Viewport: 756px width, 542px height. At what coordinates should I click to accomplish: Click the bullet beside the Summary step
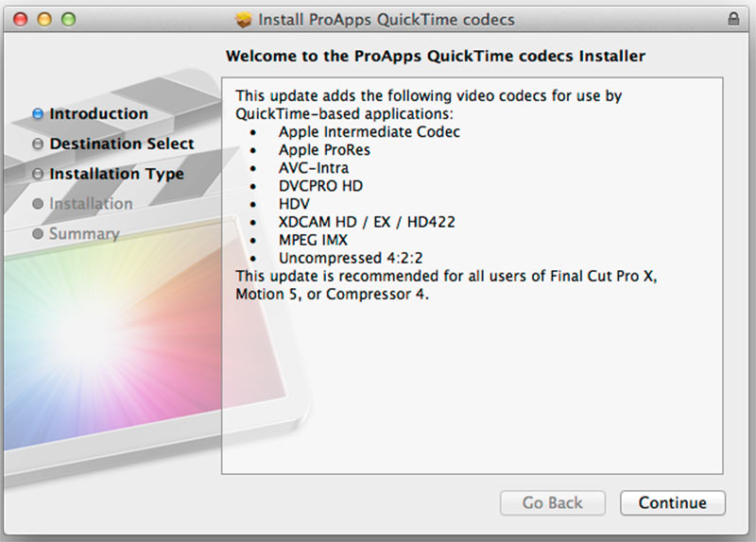(38, 234)
